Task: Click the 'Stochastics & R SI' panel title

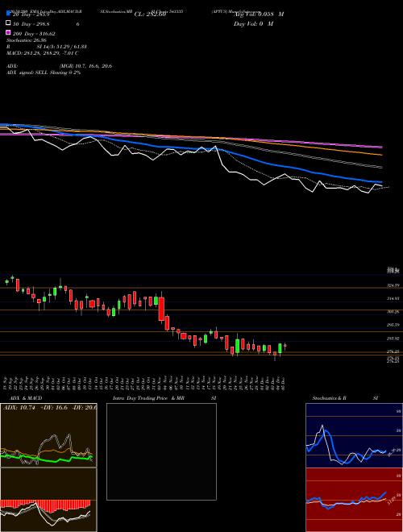Action: [345, 398]
